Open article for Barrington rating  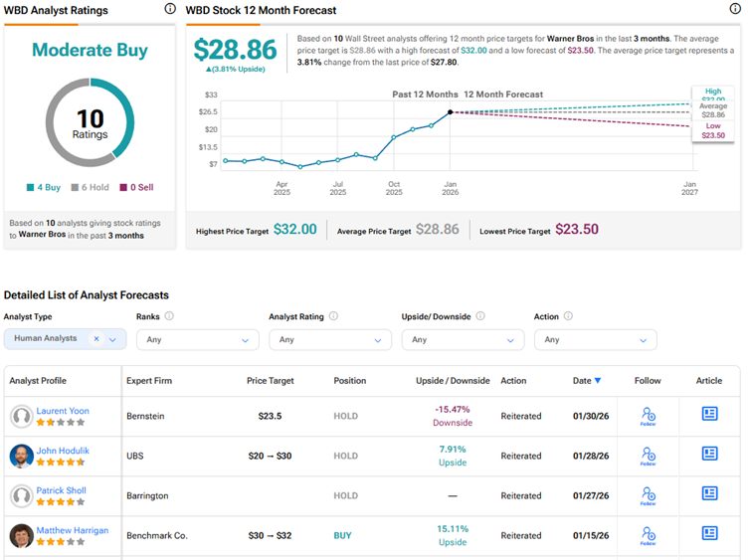click(709, 493)
